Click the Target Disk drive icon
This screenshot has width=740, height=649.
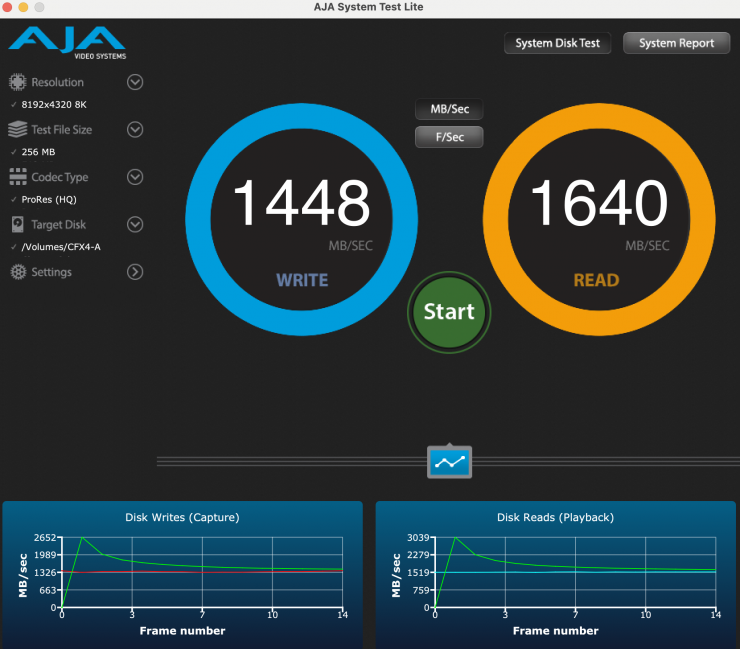point(17,225)
